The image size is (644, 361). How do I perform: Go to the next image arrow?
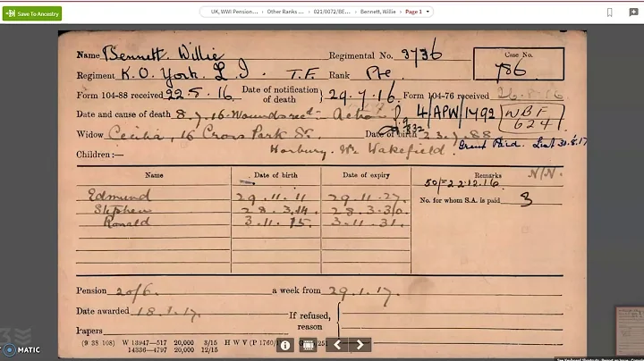(360, 345)
